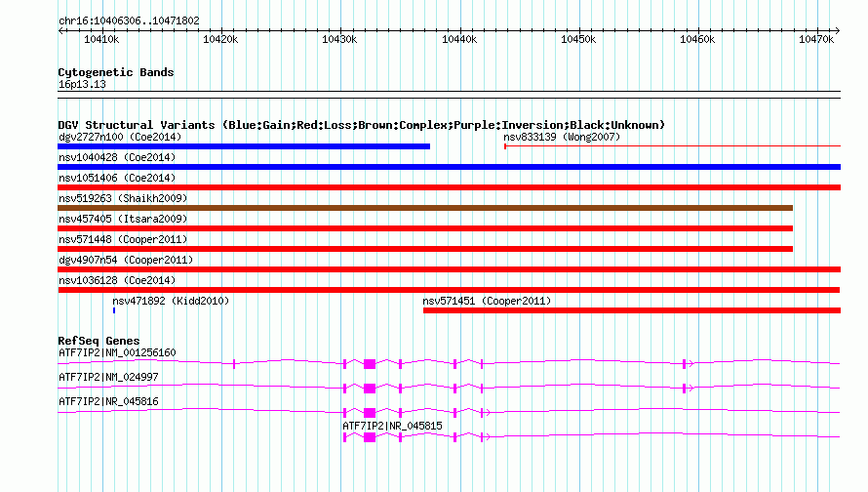This screenshot has width=868, height=492.
Task: Click the 10460k ruler tick label
Action: pos(697,39)
